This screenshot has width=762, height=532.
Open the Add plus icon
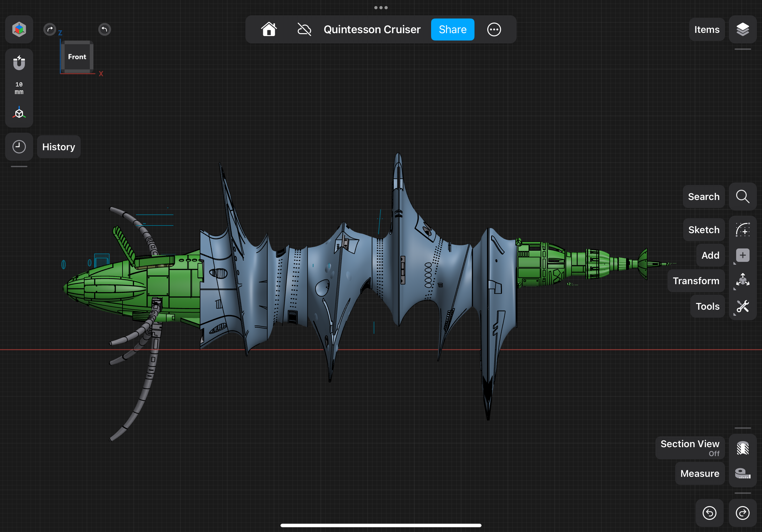click(743, 255)
